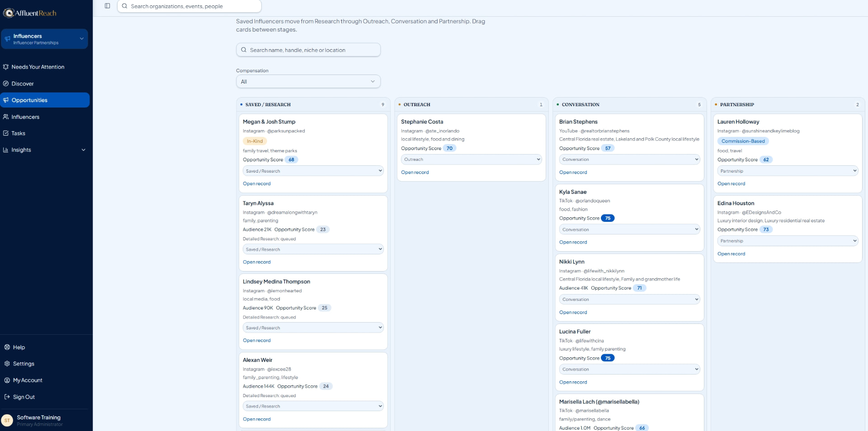The image size is (868, 431).
Task: Open record for Edina Houston
Action: point(731,254)
